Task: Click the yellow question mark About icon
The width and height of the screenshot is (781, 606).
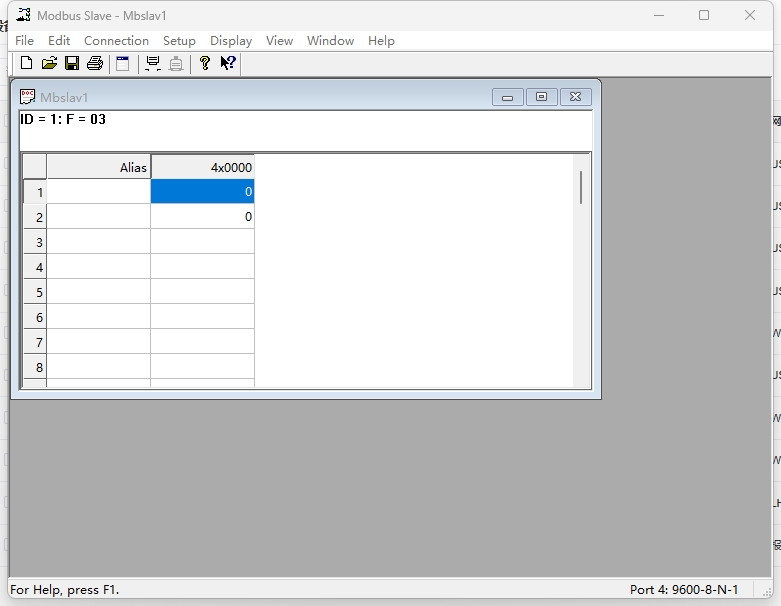Action: pos(205,64)
